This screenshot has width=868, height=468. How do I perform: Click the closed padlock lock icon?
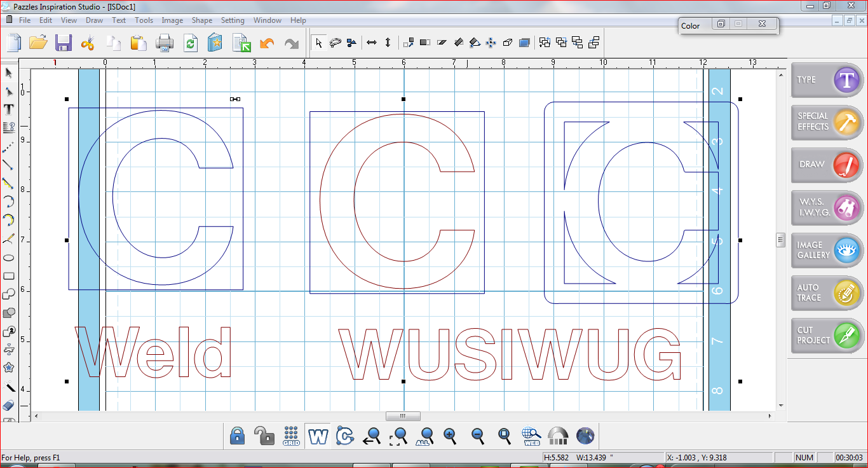click(x=238, y=436)
